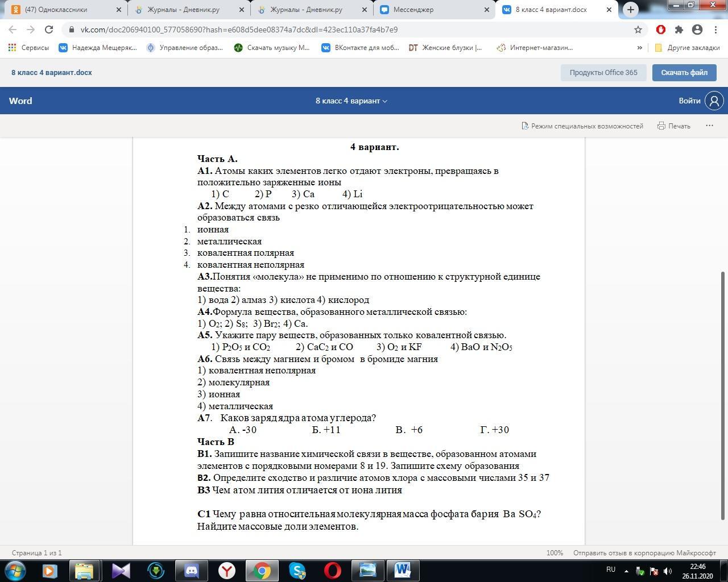The height and width of the screenshot is (582, 728).
Task: Open the more options ellipsis in Word toolbar
Action: point(709,126)
